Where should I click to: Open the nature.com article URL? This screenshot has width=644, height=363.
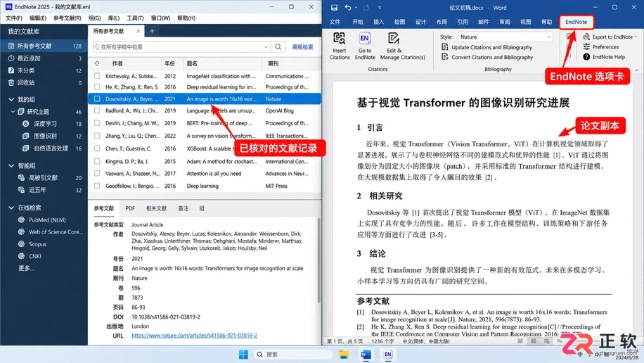coord(194,336)
